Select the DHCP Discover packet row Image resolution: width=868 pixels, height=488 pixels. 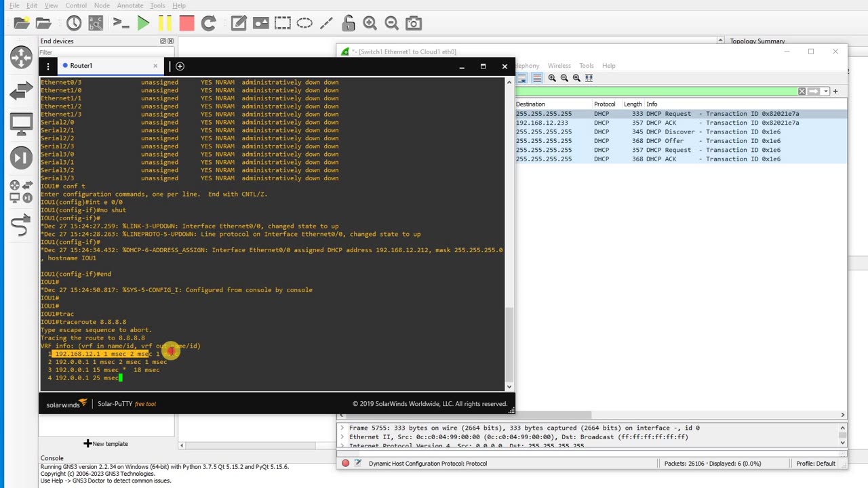[x=681, y=131]
